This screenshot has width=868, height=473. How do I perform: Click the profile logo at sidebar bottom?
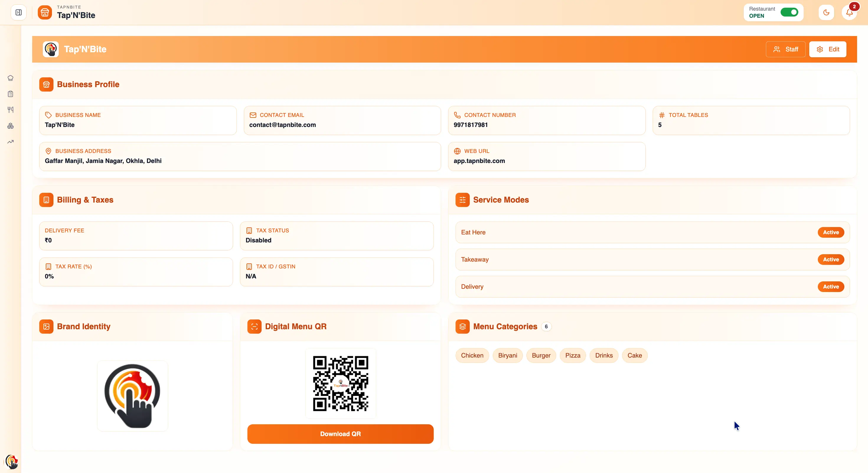pos(11,462)
